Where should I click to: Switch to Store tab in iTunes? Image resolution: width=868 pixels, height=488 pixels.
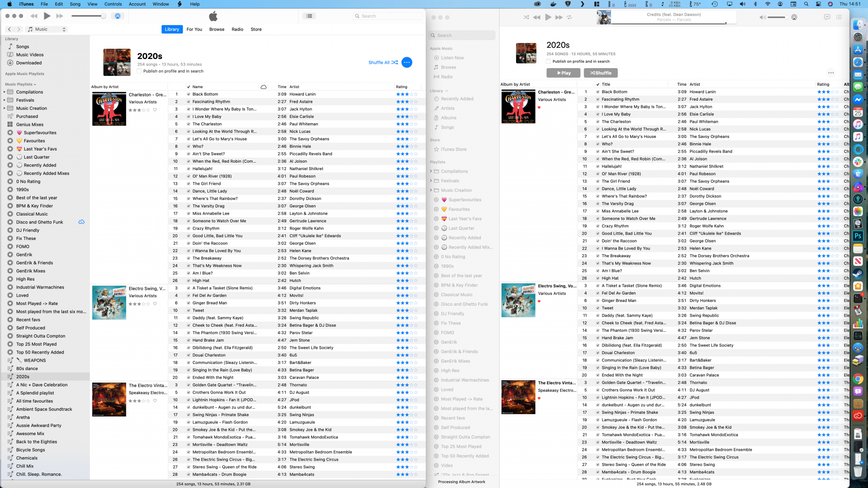[256, 29]
